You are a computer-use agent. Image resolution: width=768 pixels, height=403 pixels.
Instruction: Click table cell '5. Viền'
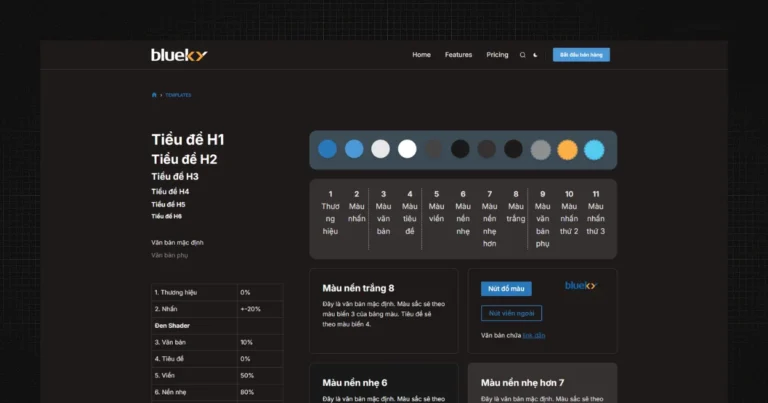click(194, 376)
